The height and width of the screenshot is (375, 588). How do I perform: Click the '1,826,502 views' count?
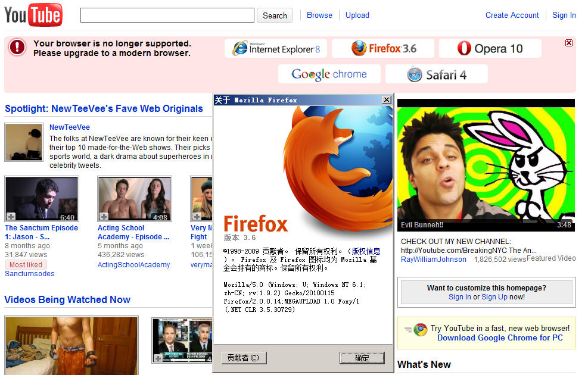pos(500,260)
